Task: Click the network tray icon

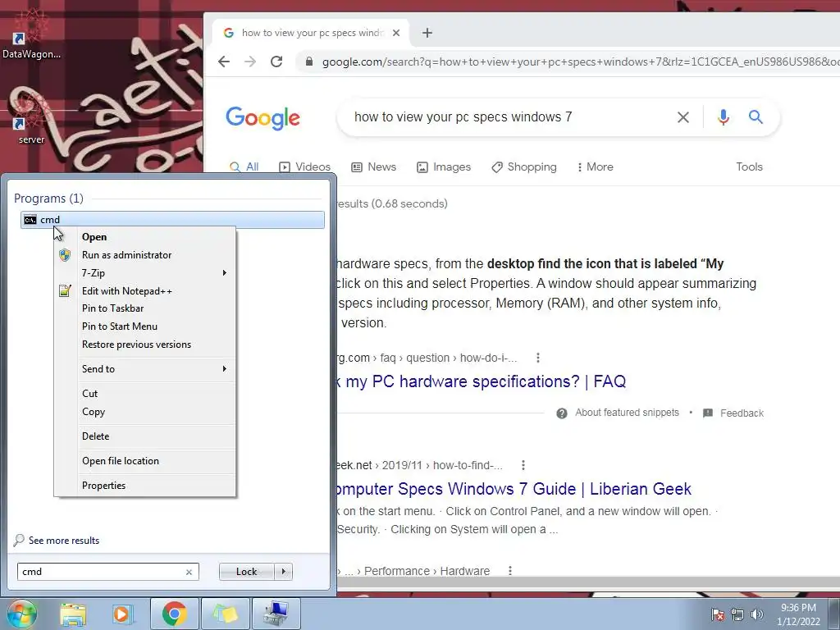Action: click(x=737, y=614)
